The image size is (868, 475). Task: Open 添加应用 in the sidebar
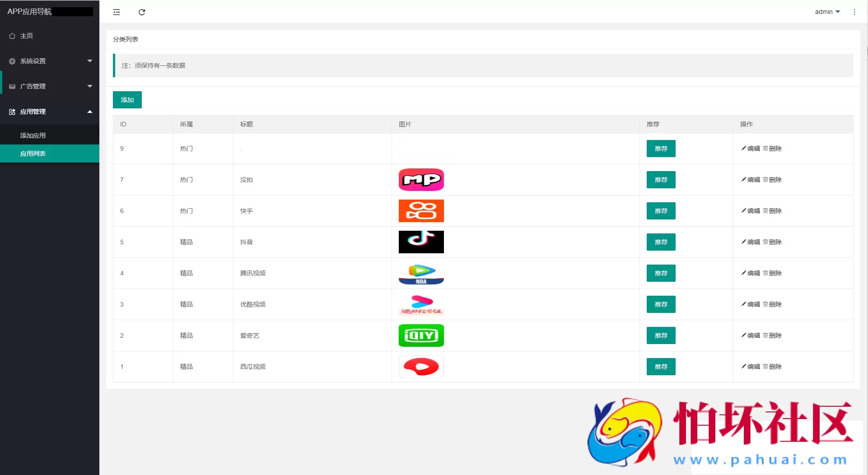tap(33, 135)
